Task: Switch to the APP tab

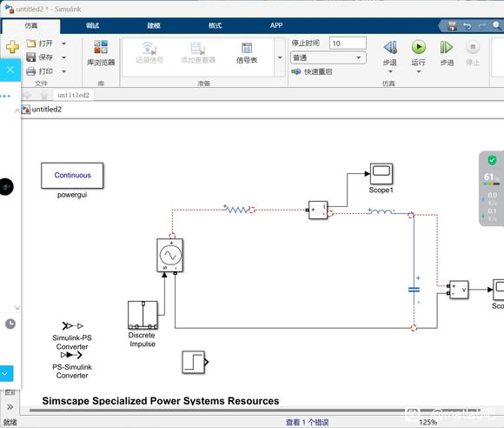Action: (x=276, y=25)
